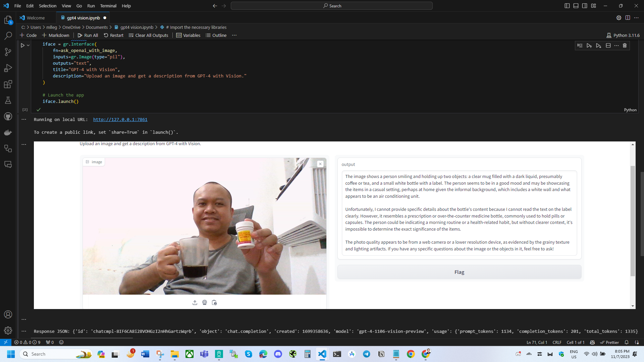
Task: Open the Terminal menu
Action: 108,6
